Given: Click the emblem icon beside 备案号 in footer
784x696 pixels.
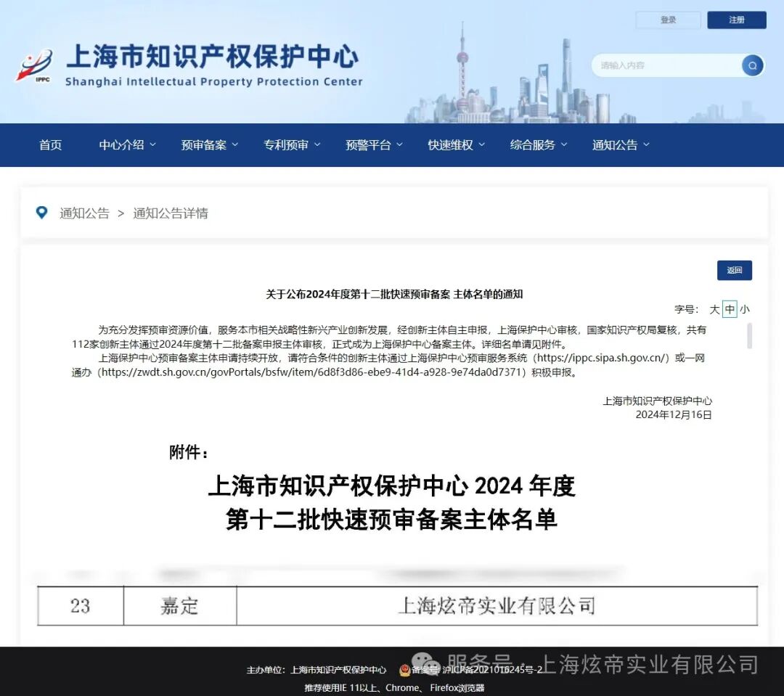Looking at the screenshot, I should tap(404, 669).
